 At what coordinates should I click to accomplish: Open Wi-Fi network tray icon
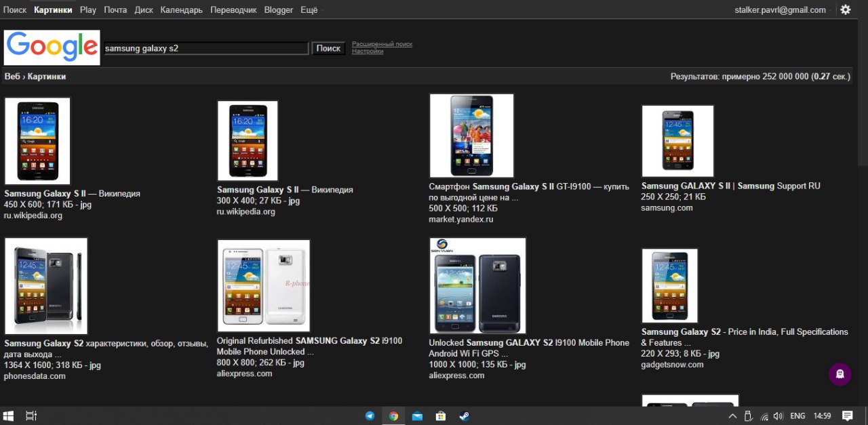tap(764, 416)
